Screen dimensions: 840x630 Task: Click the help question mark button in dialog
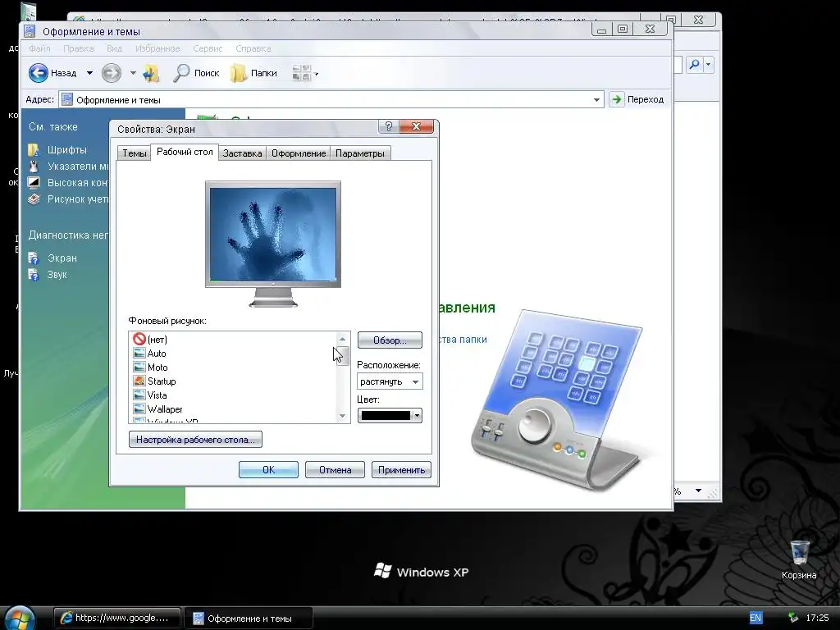[x=389, y=126]
